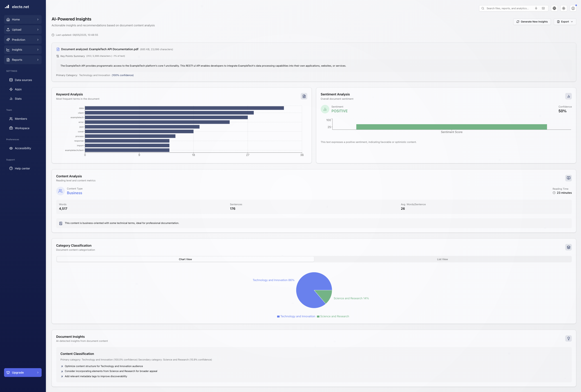
Task: Open the Export dropdown menu
Action: 565,22
